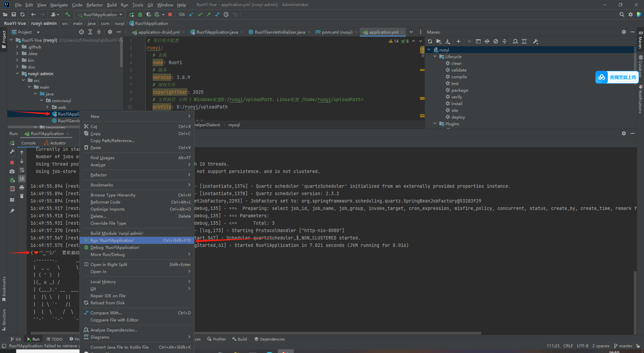Click Select Opened File target icon in Project panel
644x353 pixels.
82,32
